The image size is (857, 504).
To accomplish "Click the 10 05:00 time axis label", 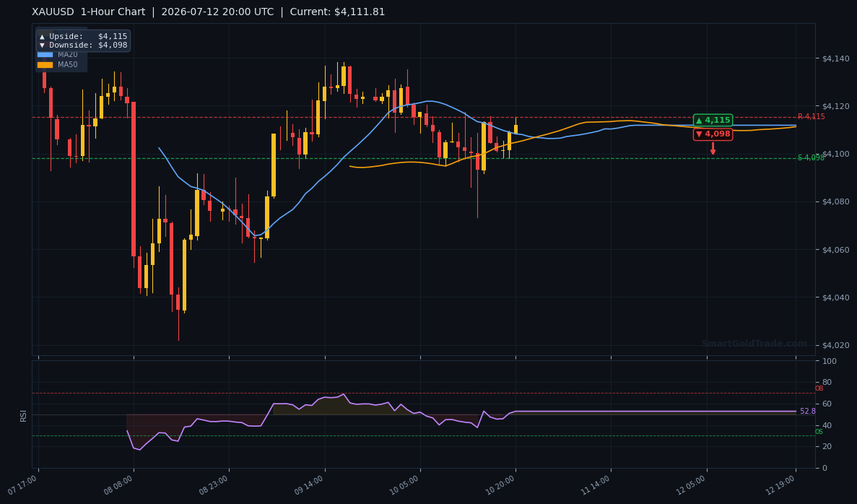I will (404, 485).
